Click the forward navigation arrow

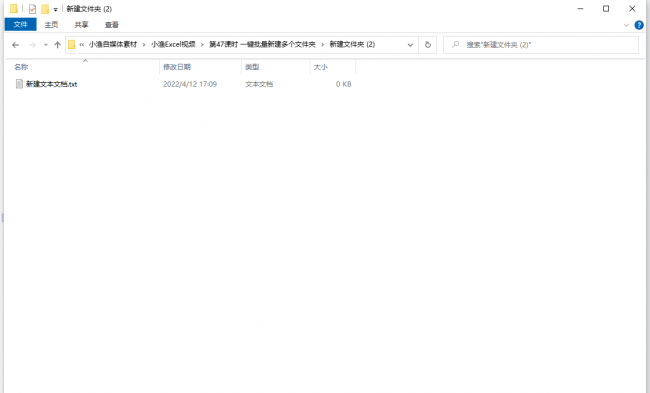[32, 45]
